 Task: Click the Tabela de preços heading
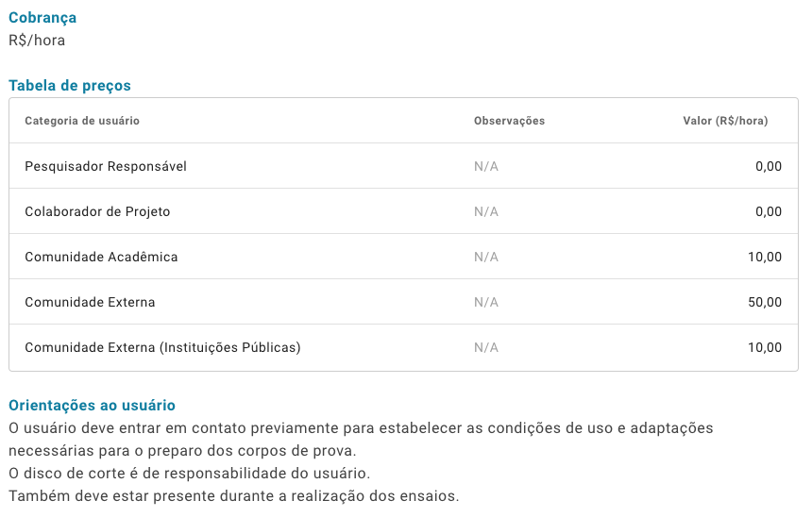pyautogui.click(x=70, y=86)
